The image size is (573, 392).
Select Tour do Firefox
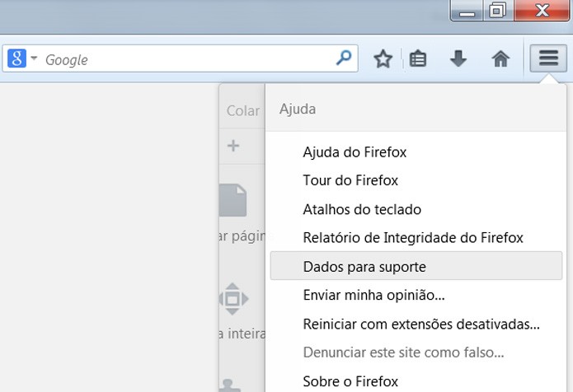click(416, 180)
